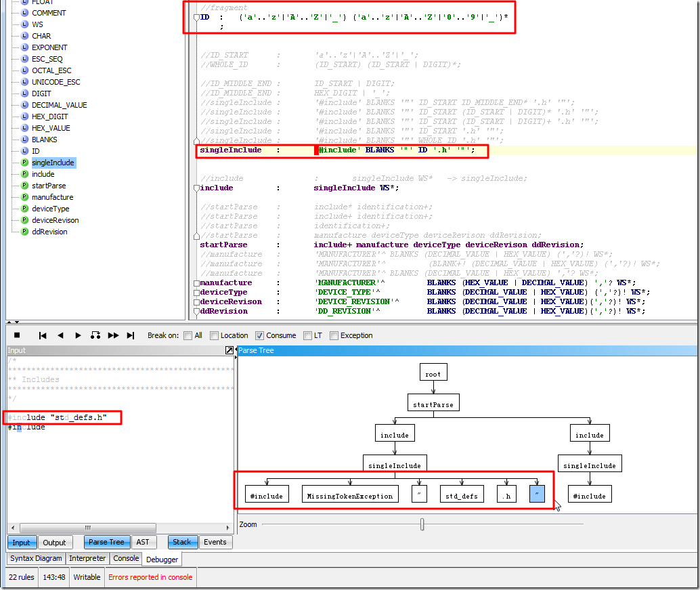Select the ID lexer rule icon
This screenshot has height=590, width=700.
click(25, 151)
